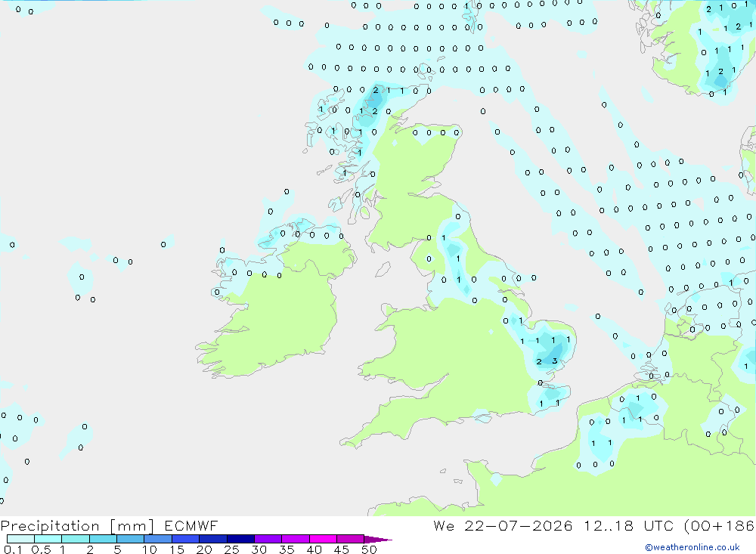Click the Isle of Man outline
The image size is (756, 554).
[x=383, y=269]
